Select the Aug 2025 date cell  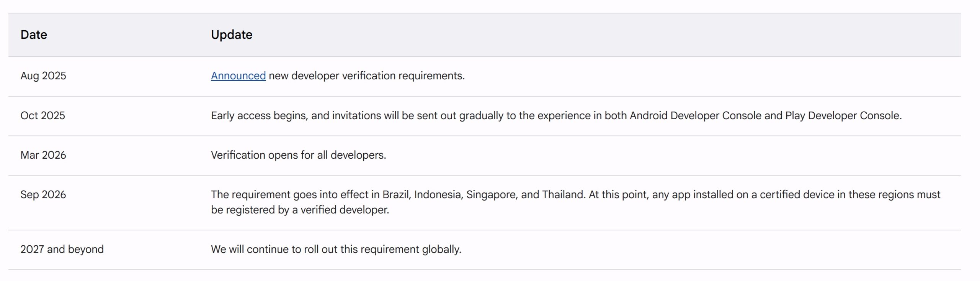point(43,76)
